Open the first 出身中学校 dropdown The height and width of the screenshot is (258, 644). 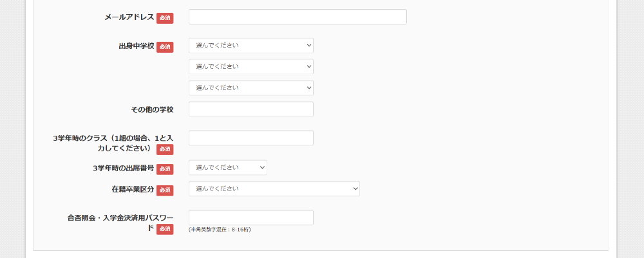click(251, 45)
